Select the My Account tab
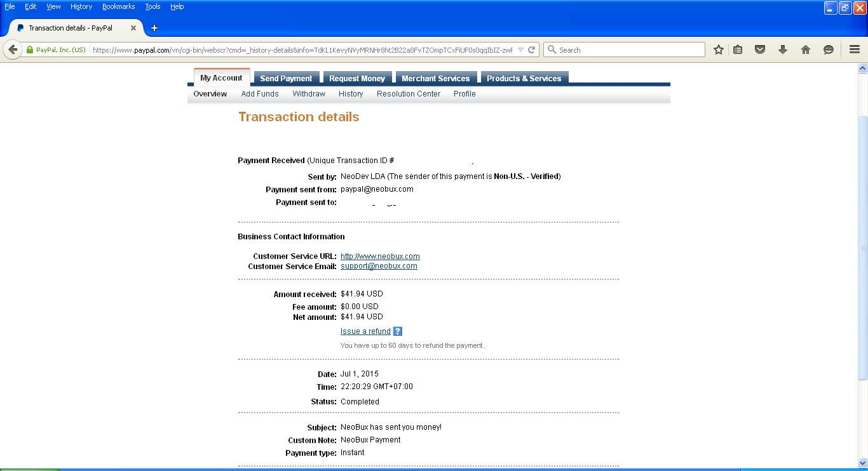 221,77
